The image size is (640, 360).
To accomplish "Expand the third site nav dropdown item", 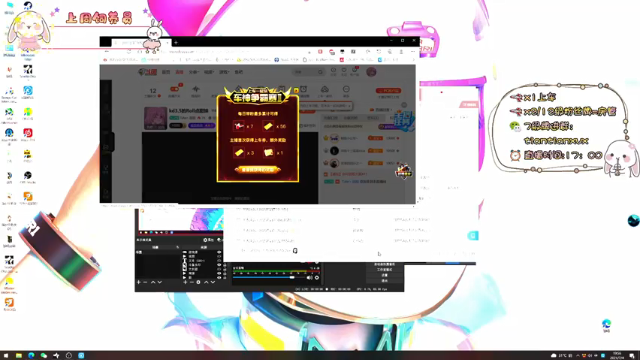I will pos(194,72).
